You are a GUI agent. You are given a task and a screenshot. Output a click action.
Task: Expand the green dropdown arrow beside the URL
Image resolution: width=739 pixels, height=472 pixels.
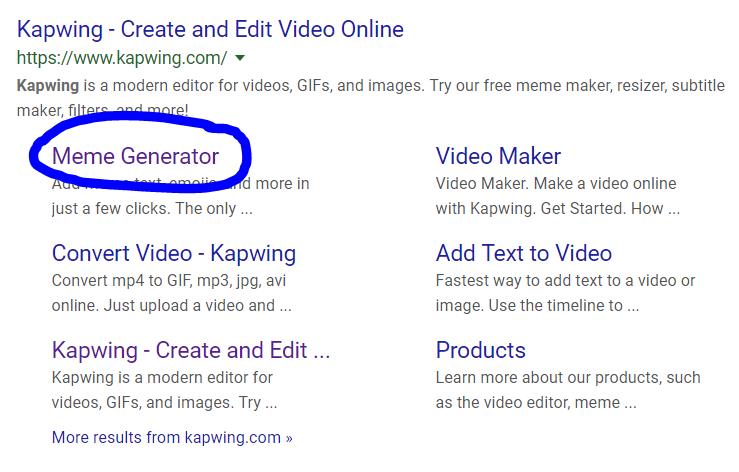240,58
